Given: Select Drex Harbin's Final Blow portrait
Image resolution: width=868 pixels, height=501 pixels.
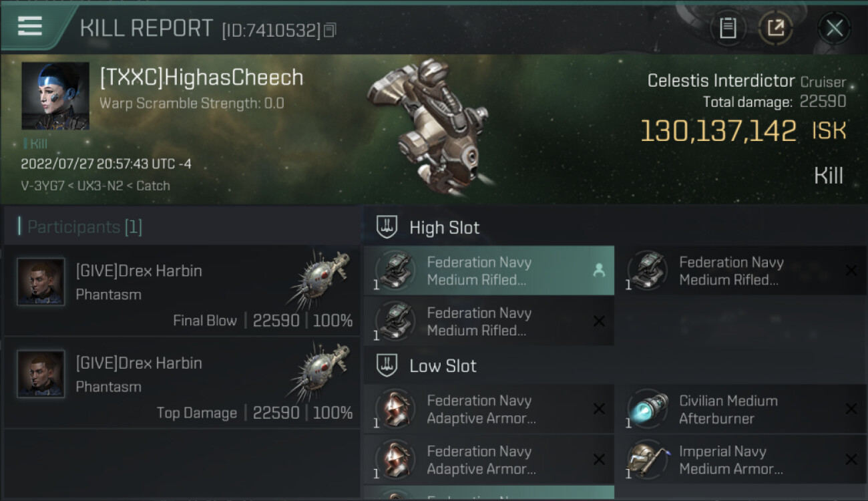Looking at the screenshot, I should click(41, 282).
